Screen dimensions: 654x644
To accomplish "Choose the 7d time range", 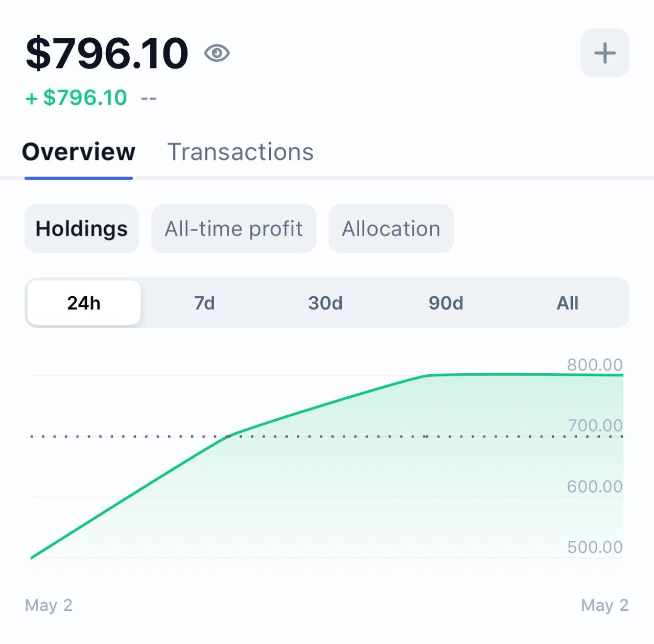I will [x=204, y=303].
